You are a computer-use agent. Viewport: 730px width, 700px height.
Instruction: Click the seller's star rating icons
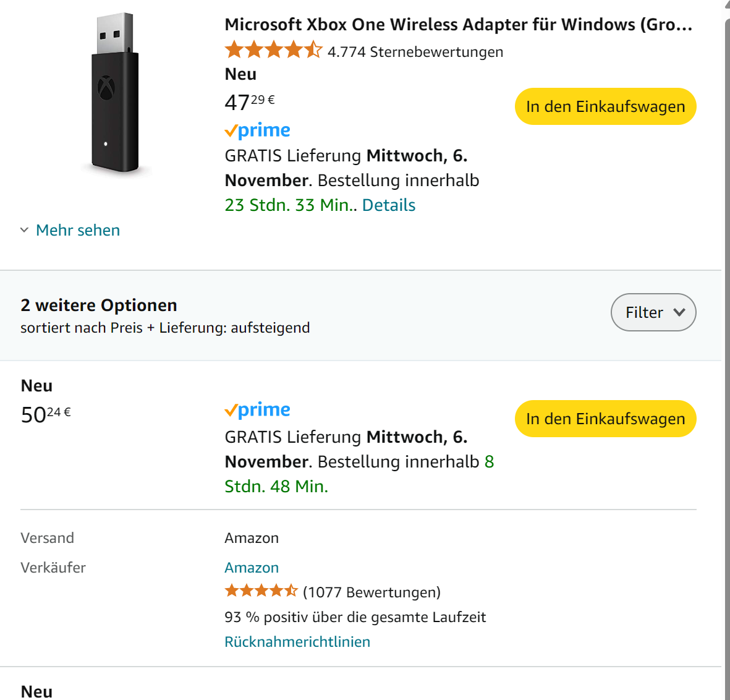click(x=261, y=591)
